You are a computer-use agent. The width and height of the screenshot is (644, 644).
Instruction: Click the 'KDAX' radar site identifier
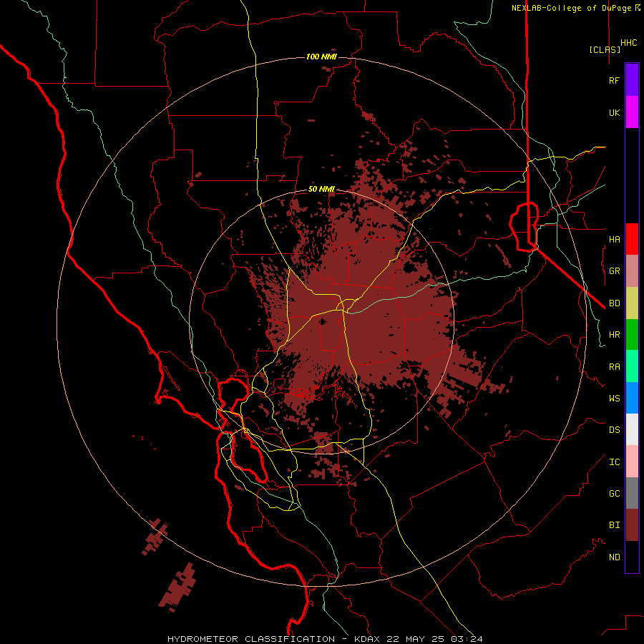point(367,639)
